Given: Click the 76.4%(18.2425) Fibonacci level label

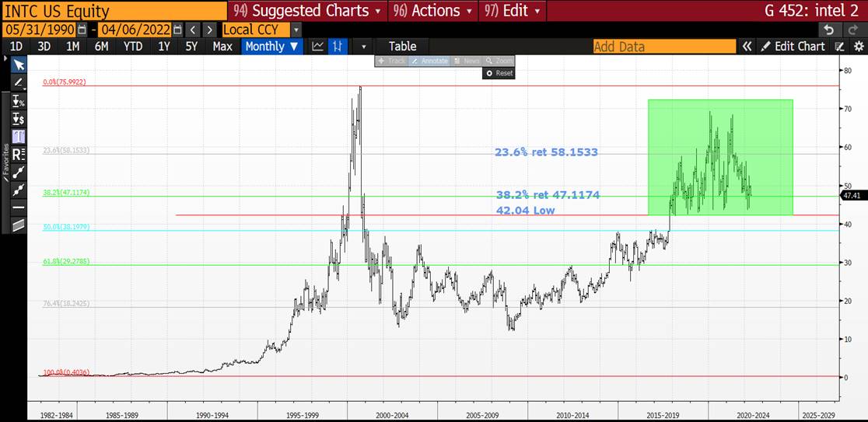Looking at the screenshot, I should click(x=66, y=304).
